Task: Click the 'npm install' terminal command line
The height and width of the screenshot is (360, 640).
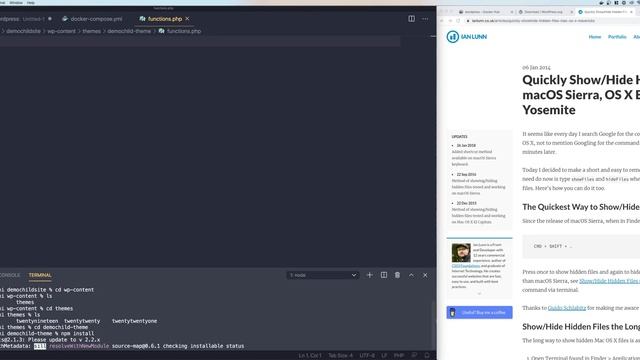Action: (x=47, y=333)
